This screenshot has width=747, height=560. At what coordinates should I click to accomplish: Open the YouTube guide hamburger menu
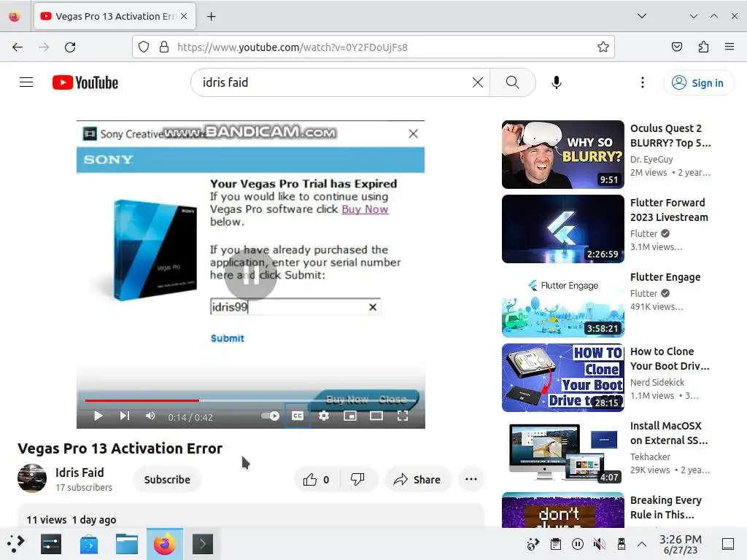tap(26, 82)
